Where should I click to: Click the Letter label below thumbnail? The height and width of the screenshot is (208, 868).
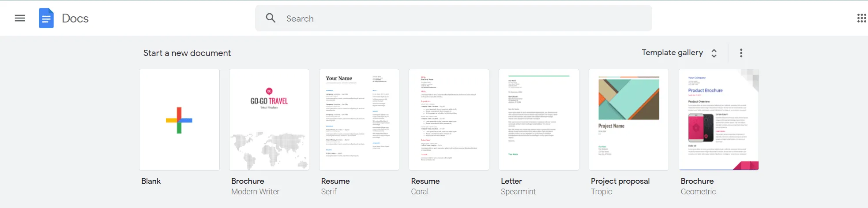511,181
